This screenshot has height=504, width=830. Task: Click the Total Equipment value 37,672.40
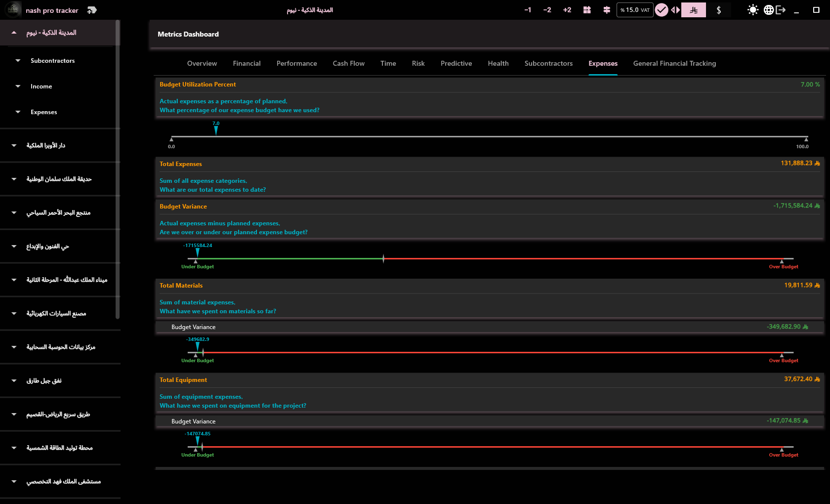pos(802,379)
